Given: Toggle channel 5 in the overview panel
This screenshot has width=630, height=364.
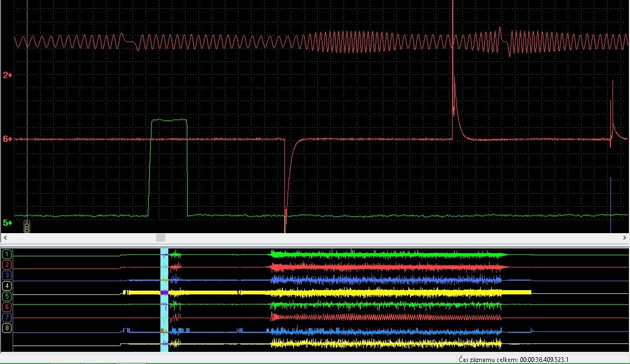Looking at the screenshot, I should pos(7,296).
